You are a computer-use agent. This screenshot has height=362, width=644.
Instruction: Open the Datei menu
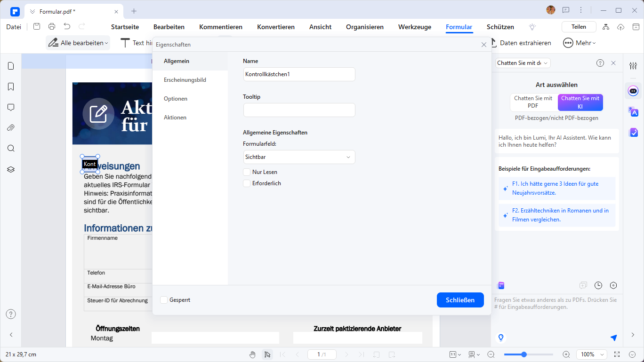click(x=14, y=27)
